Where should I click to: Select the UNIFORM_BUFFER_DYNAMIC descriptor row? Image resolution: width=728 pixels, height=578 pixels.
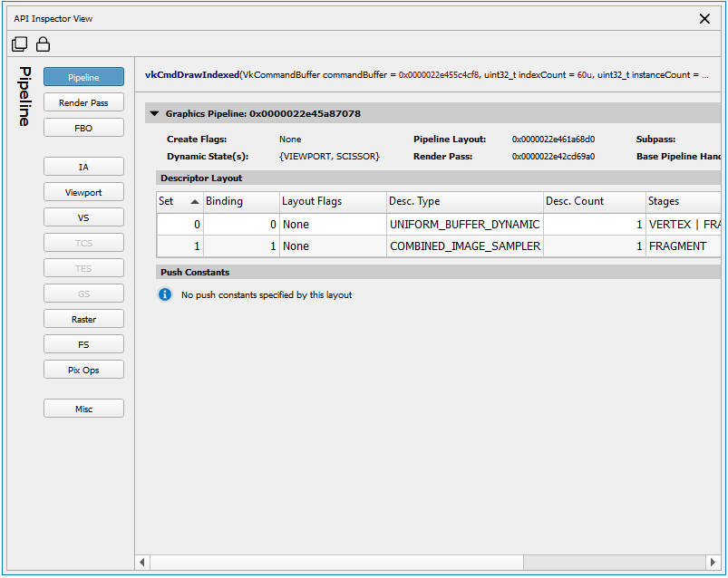point(464,224)
